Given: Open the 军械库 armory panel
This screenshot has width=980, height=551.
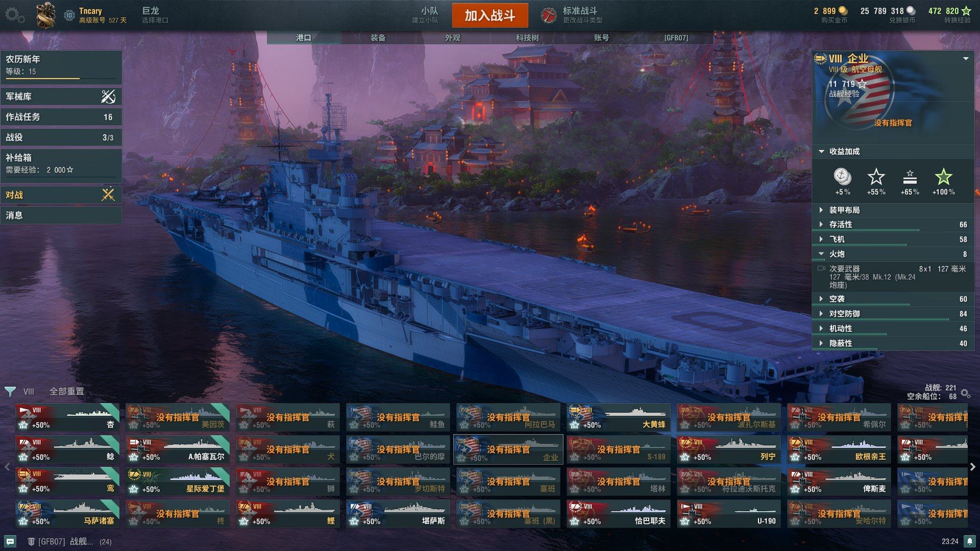Looking at the screenshot, I should tap(61, 96).
